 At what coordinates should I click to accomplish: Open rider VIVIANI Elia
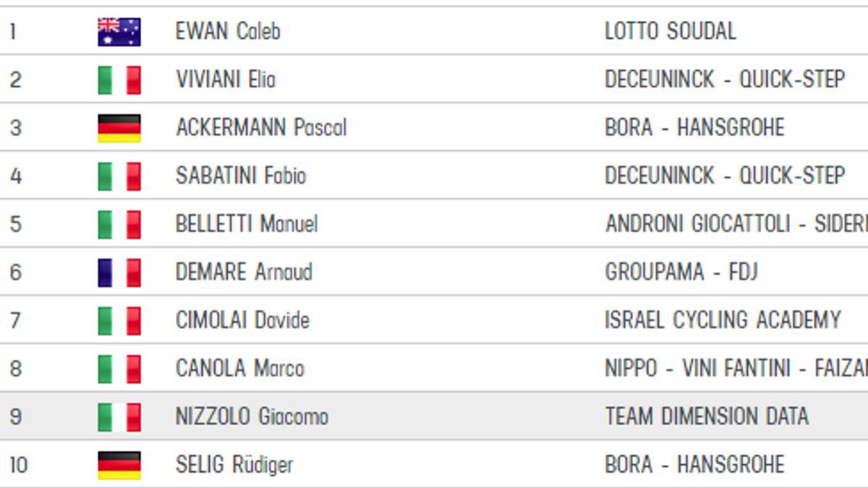(x=226, y=80)
